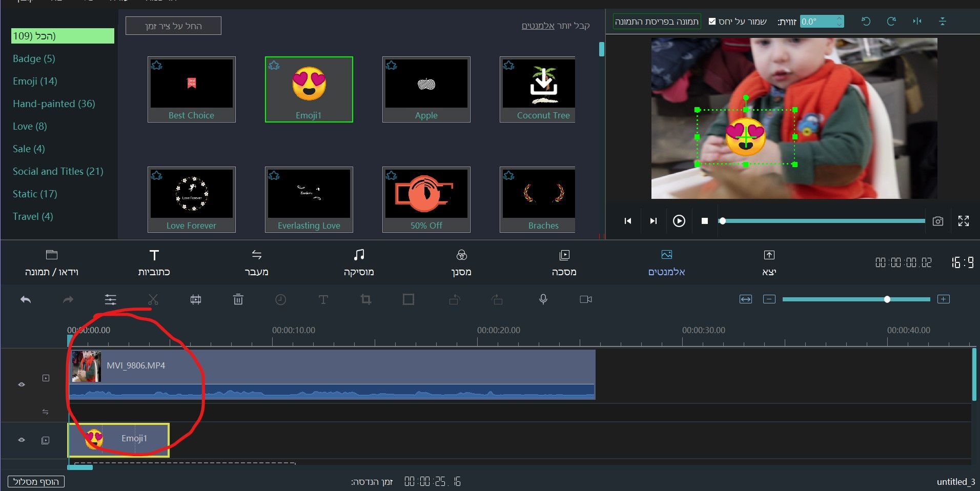Click the timeline zoom slider handle
Image resolution: width=980 pixels, height=491 pixels.
point(887,299)
